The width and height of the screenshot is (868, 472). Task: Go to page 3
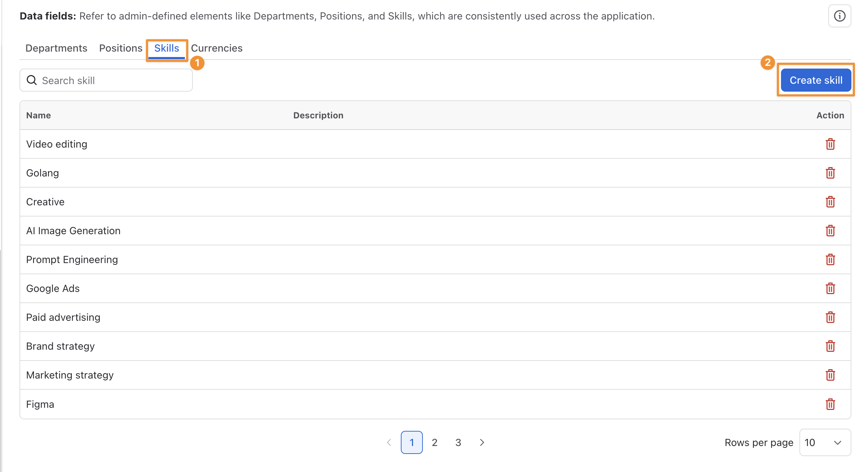click(458, 442)
